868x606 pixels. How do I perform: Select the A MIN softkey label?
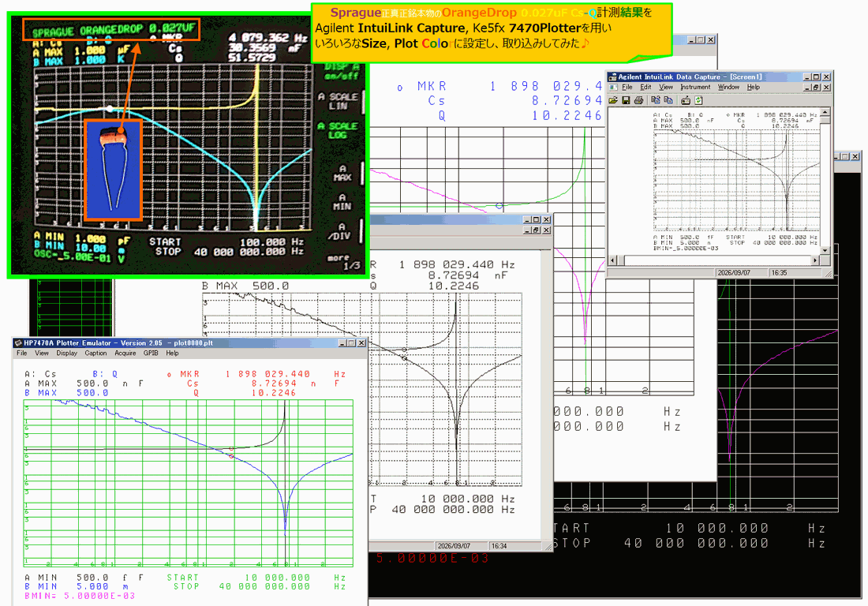click(342, 202)
